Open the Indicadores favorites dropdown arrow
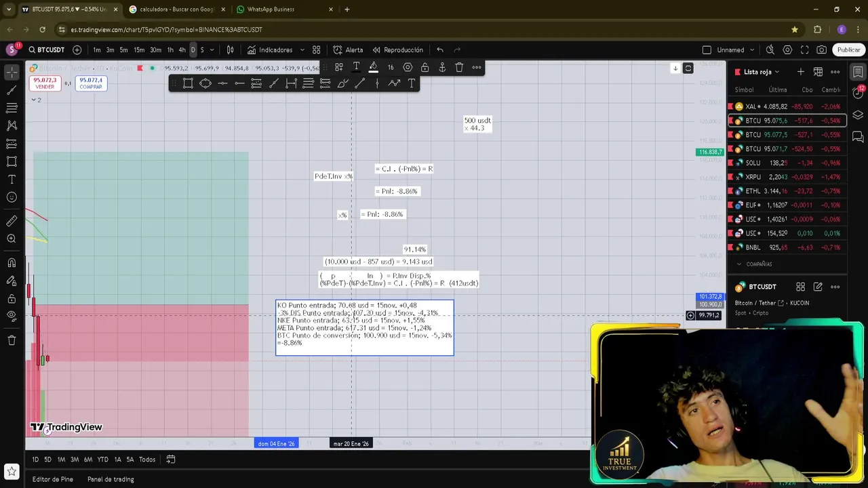The image size is (868, 488). [x=302, y=50]
